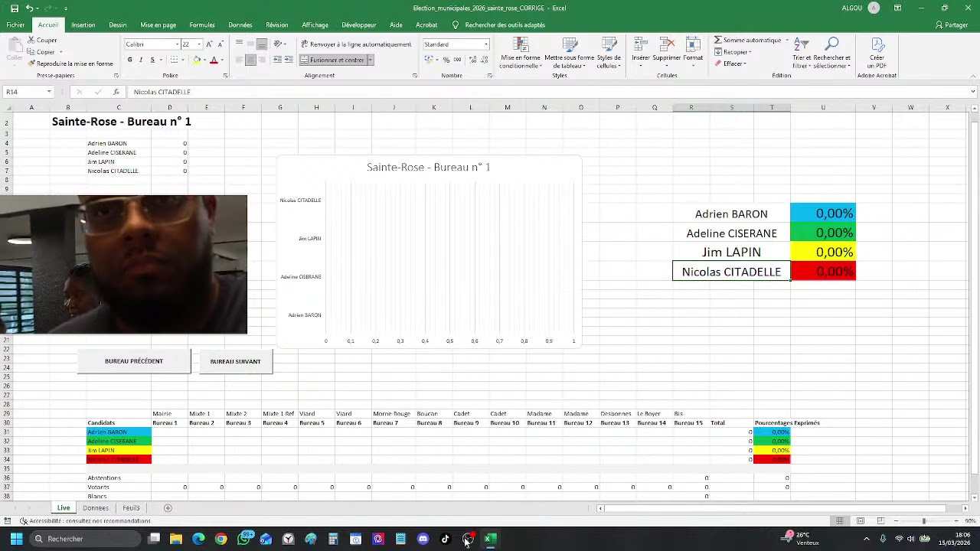The height and width of the screenshot is (551, 980).
Task: Switch to the Feuil3 sheet tab
Action: pyautogui.click(x=131, y=508)
